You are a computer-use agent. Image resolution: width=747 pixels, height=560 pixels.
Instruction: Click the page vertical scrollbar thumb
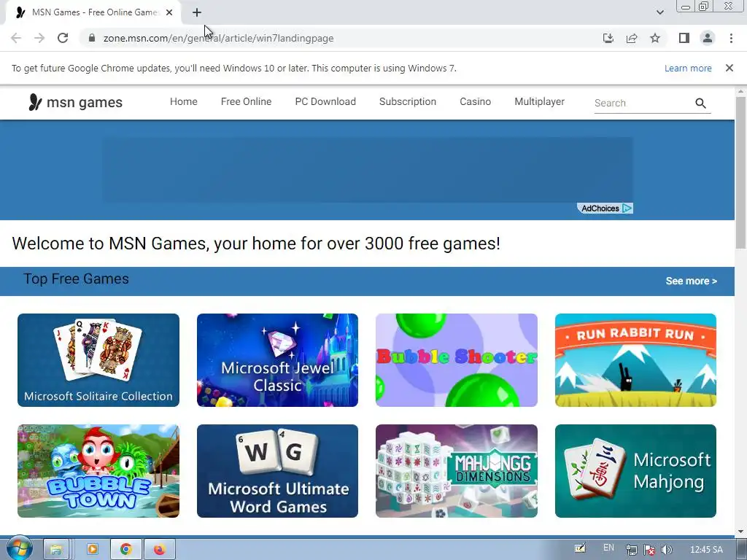click(x=741, y=172)
